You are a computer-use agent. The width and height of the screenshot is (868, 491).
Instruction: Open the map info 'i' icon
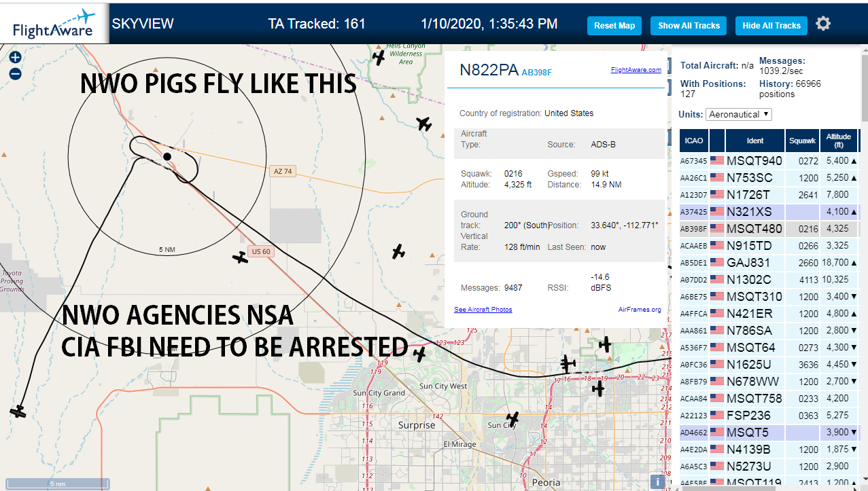pyautogui.click(x=657, y=481)
